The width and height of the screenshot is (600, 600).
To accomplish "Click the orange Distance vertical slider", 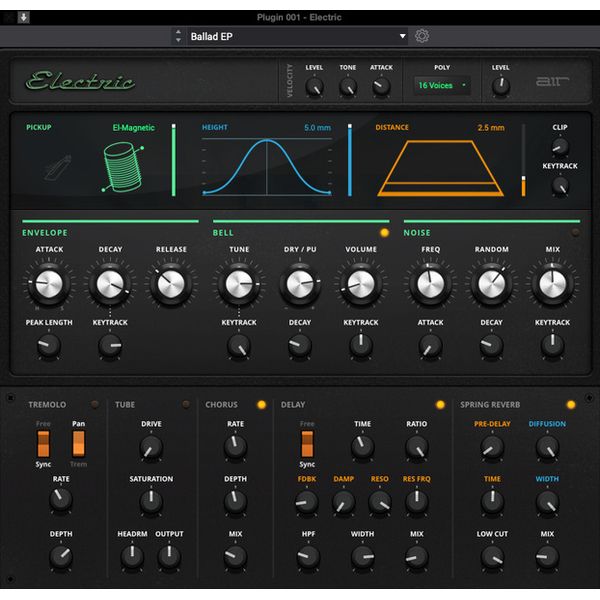I will pyautogui.click(x=523, y=160).
